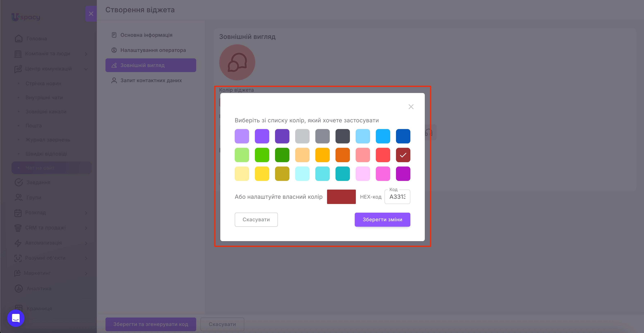Viewport: 644px width, 333px height.
Task: Select the light green color swatch
Action: point(242,155)
